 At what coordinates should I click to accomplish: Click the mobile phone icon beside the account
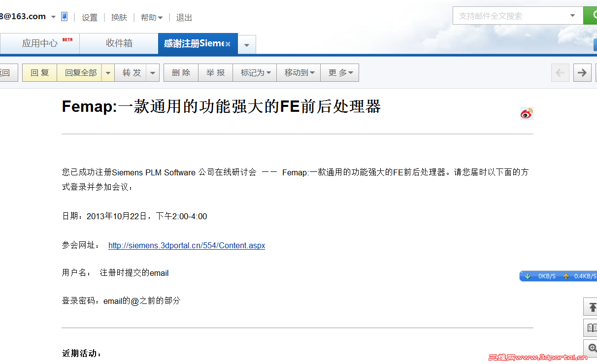64,17
